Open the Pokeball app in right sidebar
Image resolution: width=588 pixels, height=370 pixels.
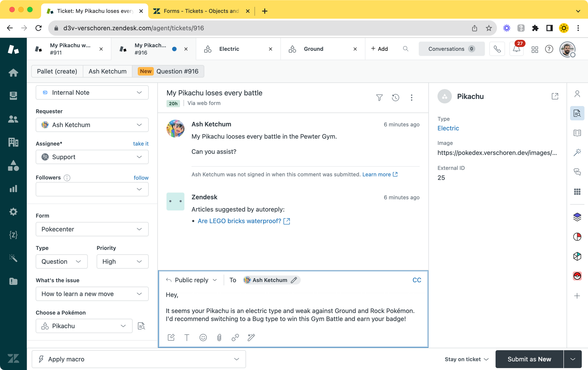(577, 276)
